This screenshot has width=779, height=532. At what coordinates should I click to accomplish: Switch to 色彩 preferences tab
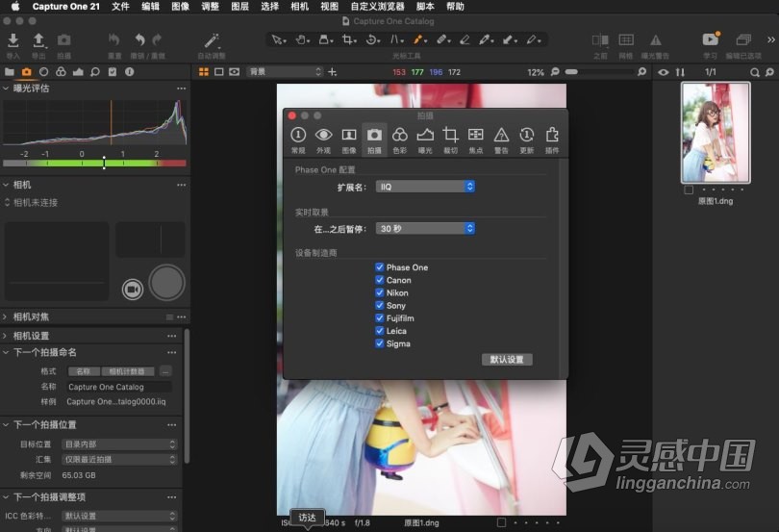click(399, 140)
